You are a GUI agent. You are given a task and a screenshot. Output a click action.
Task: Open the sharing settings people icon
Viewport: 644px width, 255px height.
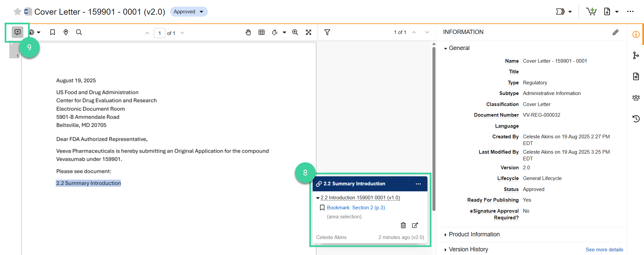(636, 98)
